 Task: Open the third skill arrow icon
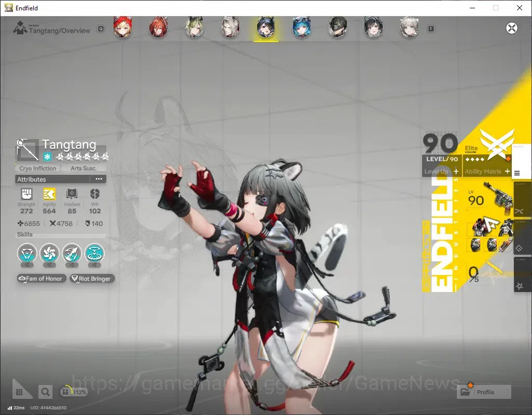72,253
